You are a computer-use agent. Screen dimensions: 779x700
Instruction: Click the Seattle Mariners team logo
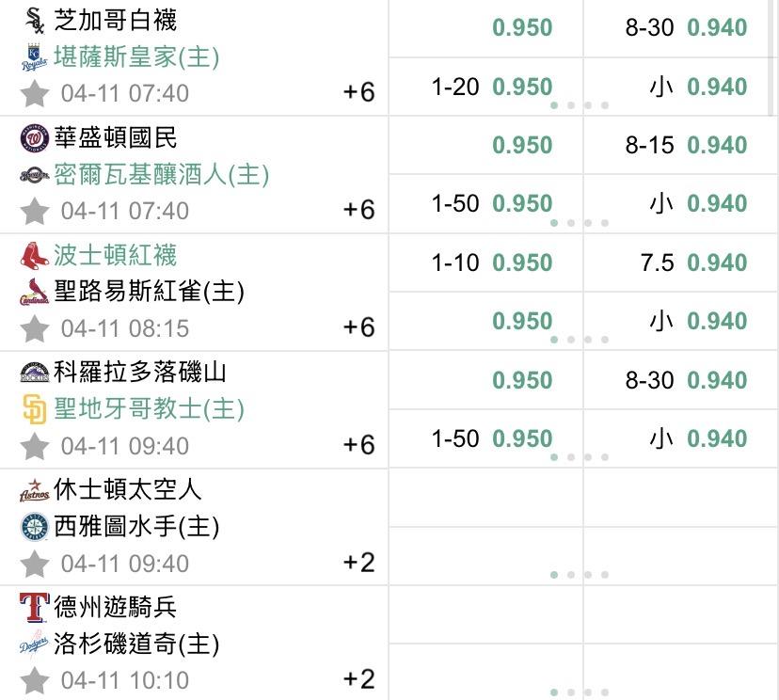(x=35, y=527)
